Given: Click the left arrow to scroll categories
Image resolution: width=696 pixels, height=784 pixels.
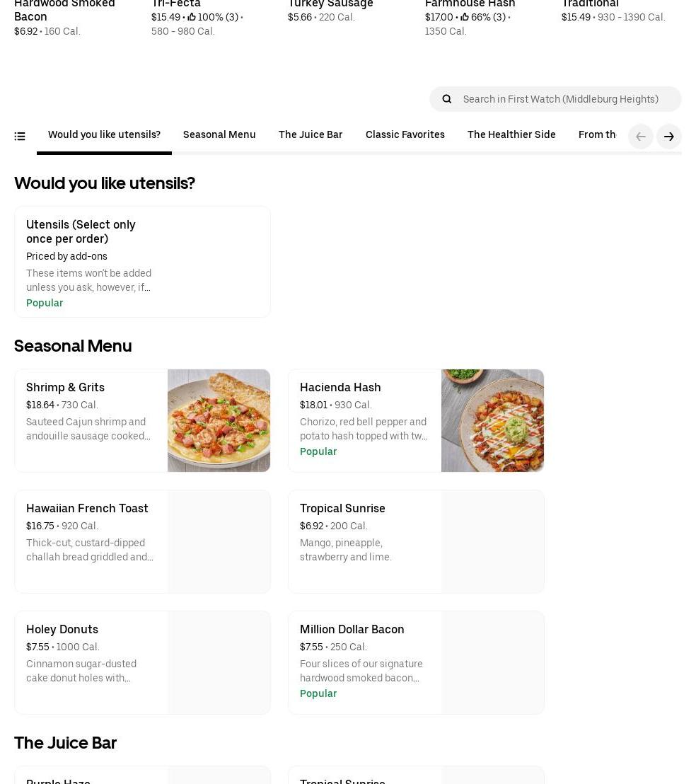Looking at the screenshot, I should pos(640,137).
